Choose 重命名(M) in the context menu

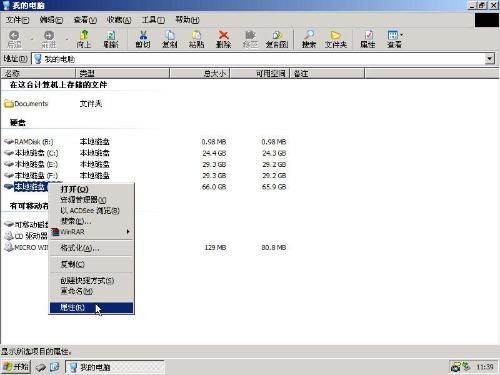91,291
